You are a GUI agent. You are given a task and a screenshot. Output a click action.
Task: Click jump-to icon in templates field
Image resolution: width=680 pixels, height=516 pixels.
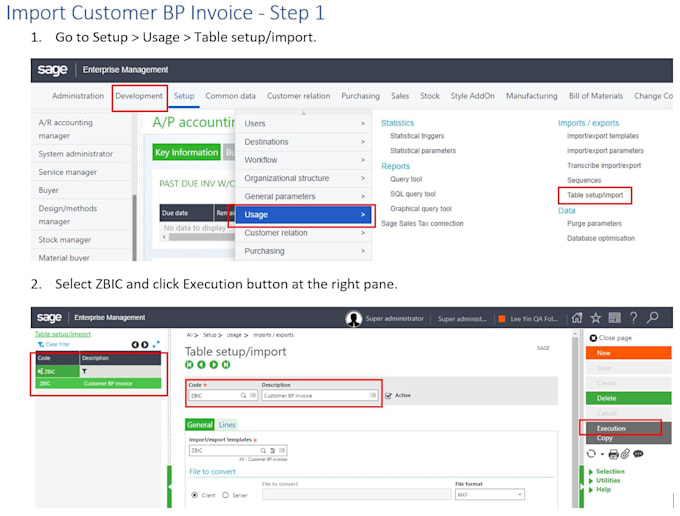click(x=272, y=451)
